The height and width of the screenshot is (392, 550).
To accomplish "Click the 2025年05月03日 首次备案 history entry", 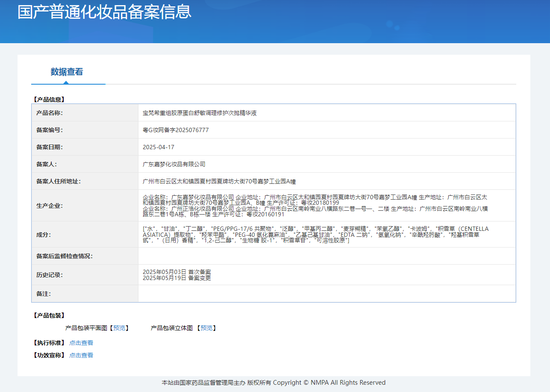I will [176, 272].
